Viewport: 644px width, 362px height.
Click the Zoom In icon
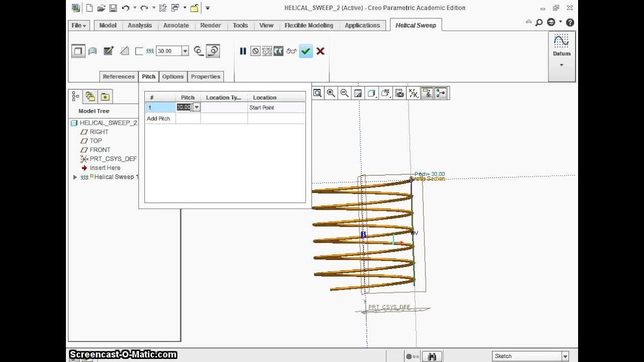point(331,93)
